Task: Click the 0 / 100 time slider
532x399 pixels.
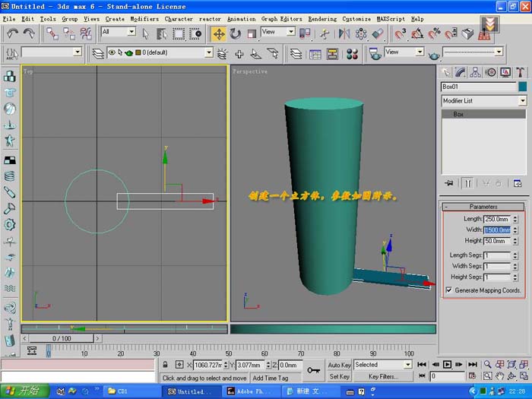Action: pyautogui.click(x=62, y=338)
